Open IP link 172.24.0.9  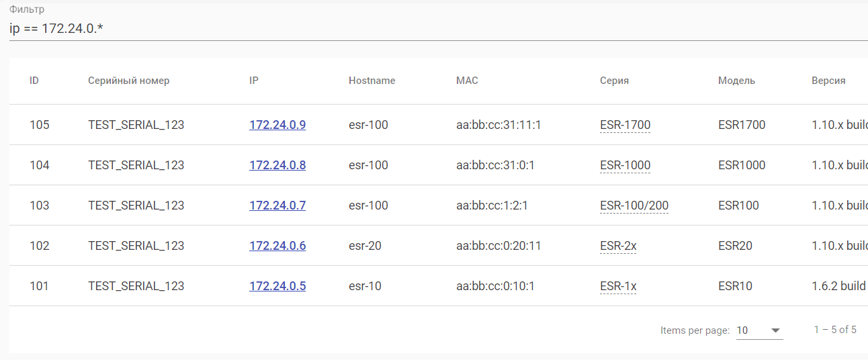tap(277, 125)
